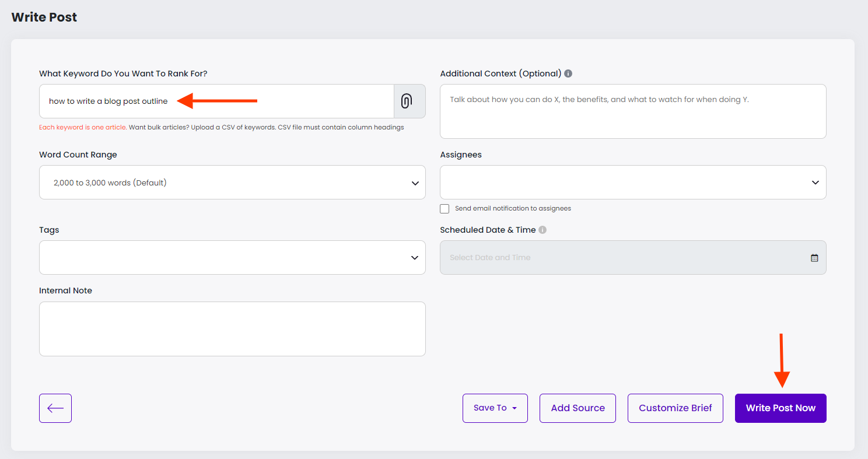Expand the Assignees dropdown
This screenshot has width=868, height=459.
[633, 183]
